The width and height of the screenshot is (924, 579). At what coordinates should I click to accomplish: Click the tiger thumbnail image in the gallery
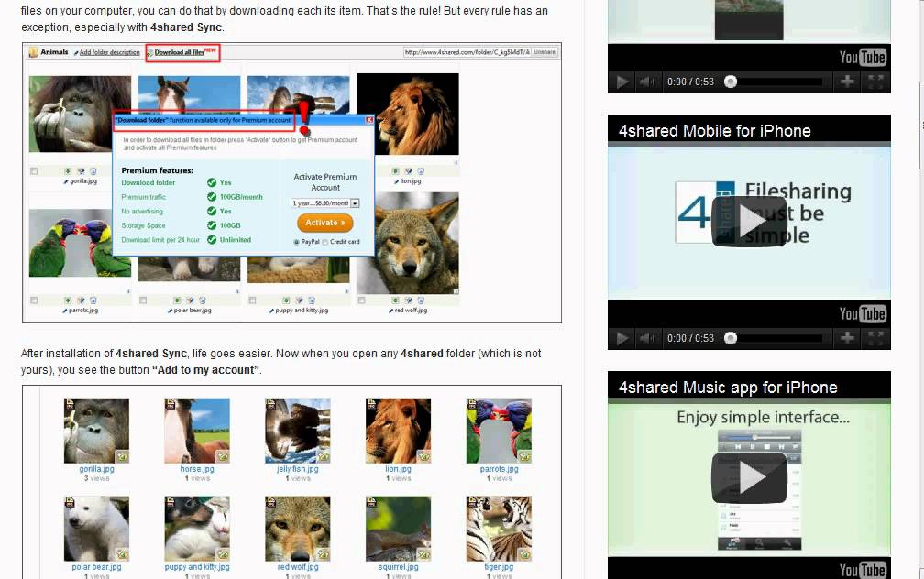[x=499, y=529]
